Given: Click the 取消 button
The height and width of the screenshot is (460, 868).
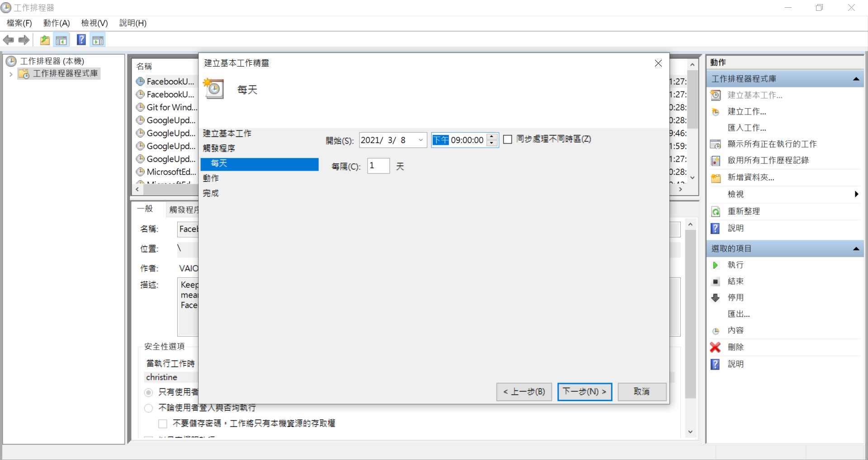Looking at the screenshot, I should [x=641, y=392].
